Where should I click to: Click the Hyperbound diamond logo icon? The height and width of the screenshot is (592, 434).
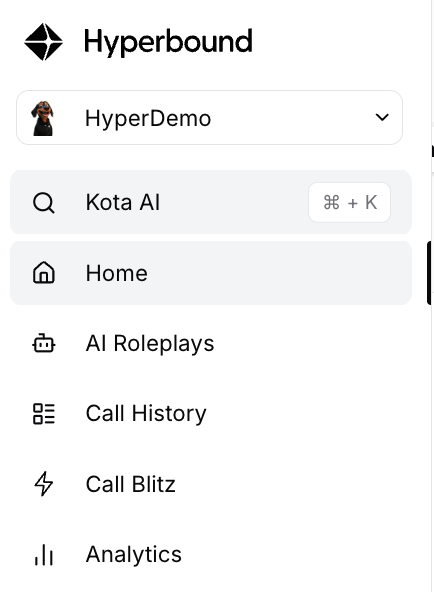point(43,42)
